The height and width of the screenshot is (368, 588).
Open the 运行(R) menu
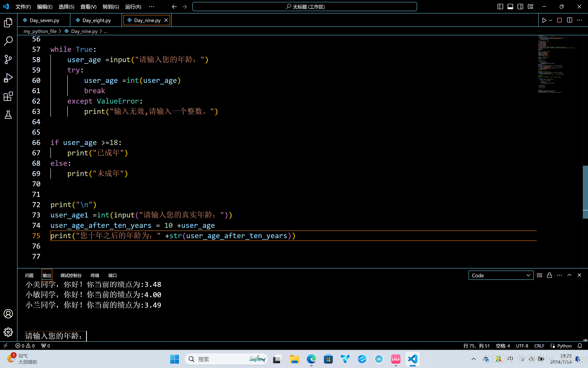pos(133,7)
